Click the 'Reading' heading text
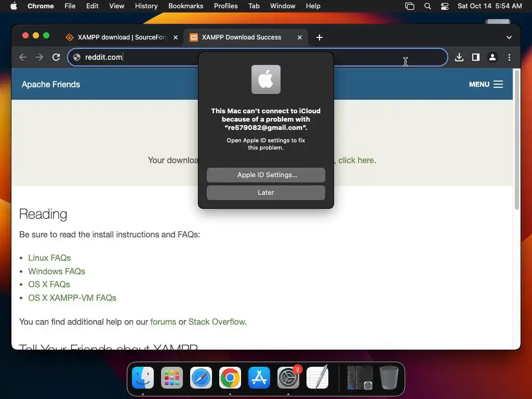The image size is (532, 399). pos(43,214)
